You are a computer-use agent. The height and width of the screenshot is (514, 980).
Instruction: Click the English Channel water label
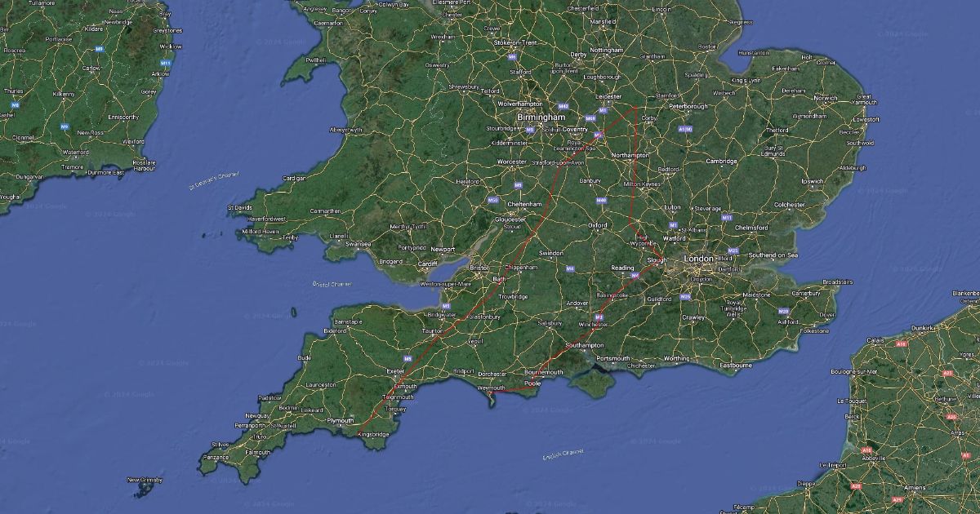click(563, 454)
